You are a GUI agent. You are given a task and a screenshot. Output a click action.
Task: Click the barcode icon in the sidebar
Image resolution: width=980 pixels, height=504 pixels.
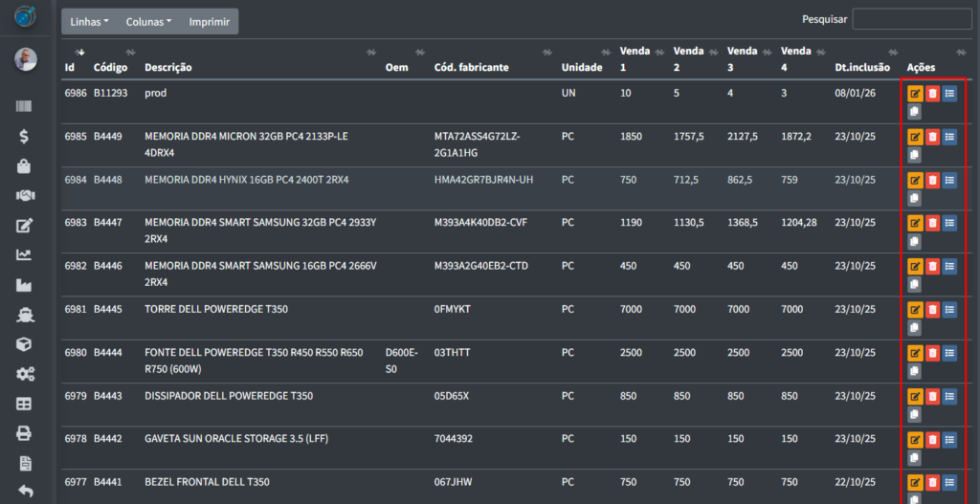point(25,107)
